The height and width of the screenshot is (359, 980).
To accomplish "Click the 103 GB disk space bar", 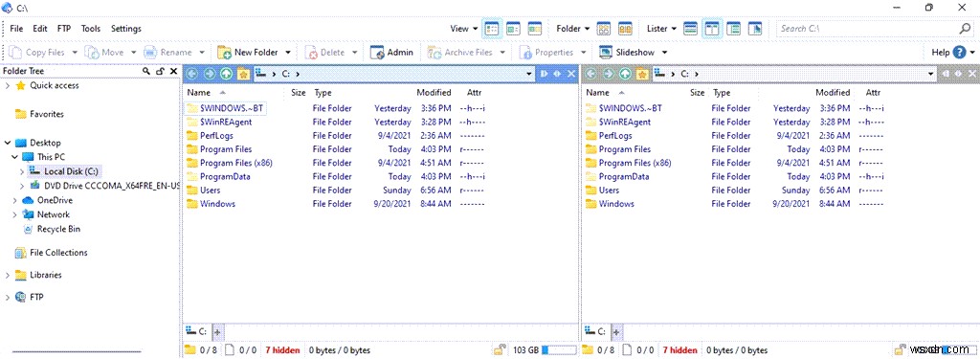I will click(558, 349).
